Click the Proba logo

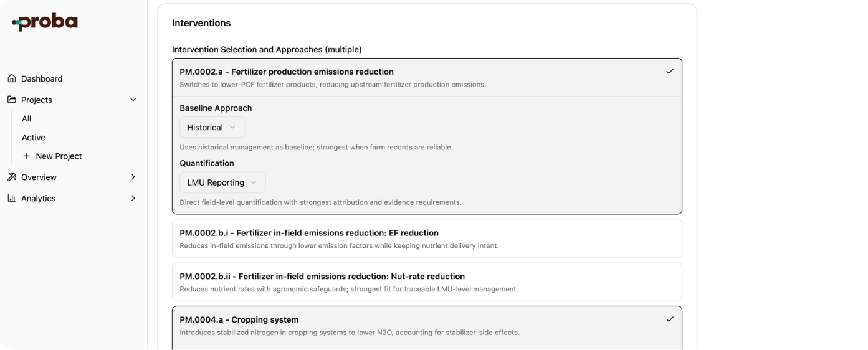point(45,22)
